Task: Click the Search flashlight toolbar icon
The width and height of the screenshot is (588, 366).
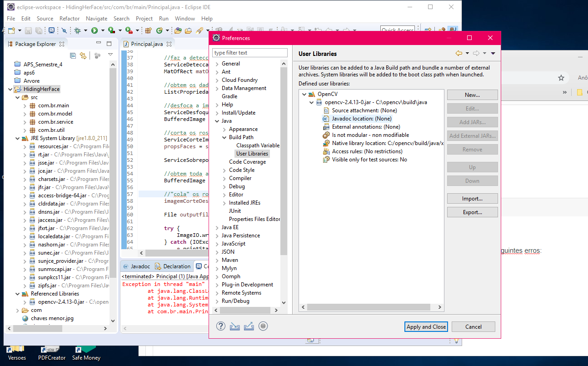Action: pos(199,30)
